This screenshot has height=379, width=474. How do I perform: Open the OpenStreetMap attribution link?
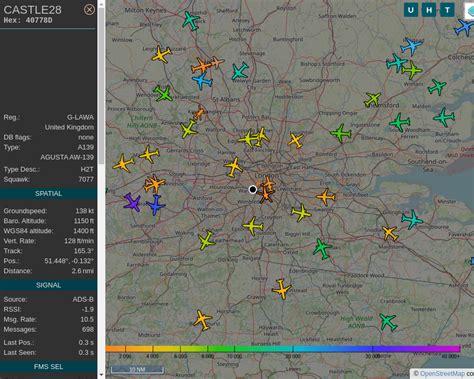pos(442,374)
